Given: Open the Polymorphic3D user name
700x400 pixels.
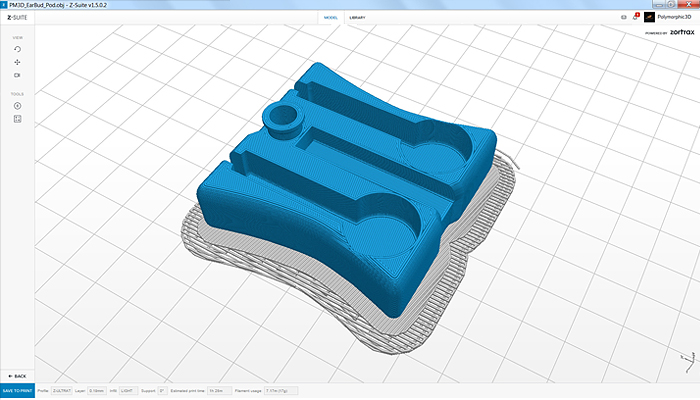Looking at the screenshot, I should pyautogui.click(x=674, y=17).
